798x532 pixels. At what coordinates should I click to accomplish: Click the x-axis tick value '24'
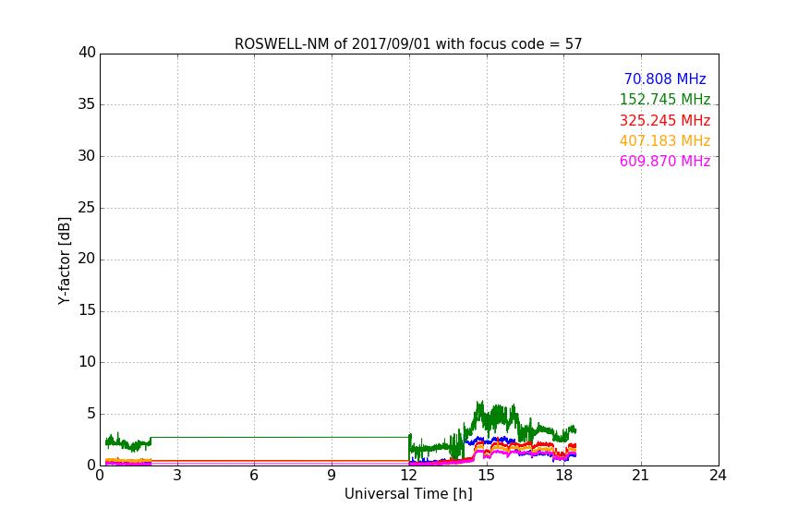(719, 476)
